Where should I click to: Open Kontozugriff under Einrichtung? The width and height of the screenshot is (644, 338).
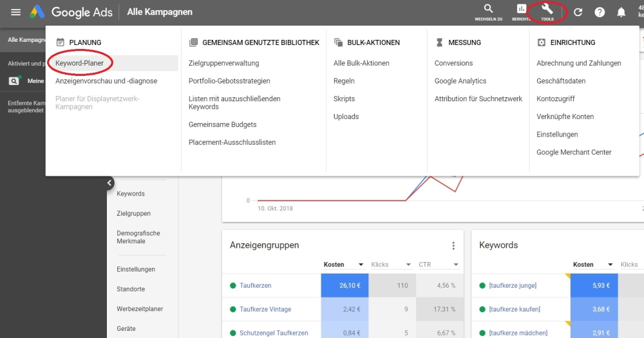(x=555, y=99)
